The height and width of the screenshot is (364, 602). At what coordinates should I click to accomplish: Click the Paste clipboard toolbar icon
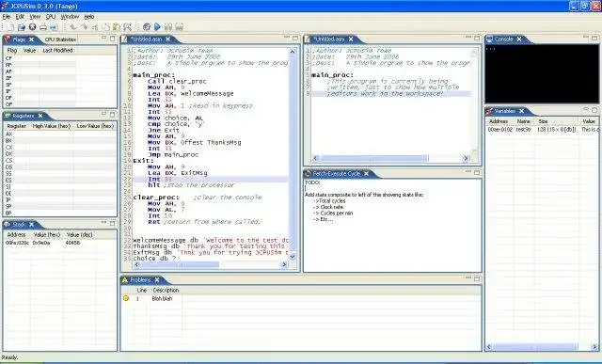[x=116, y=27]
